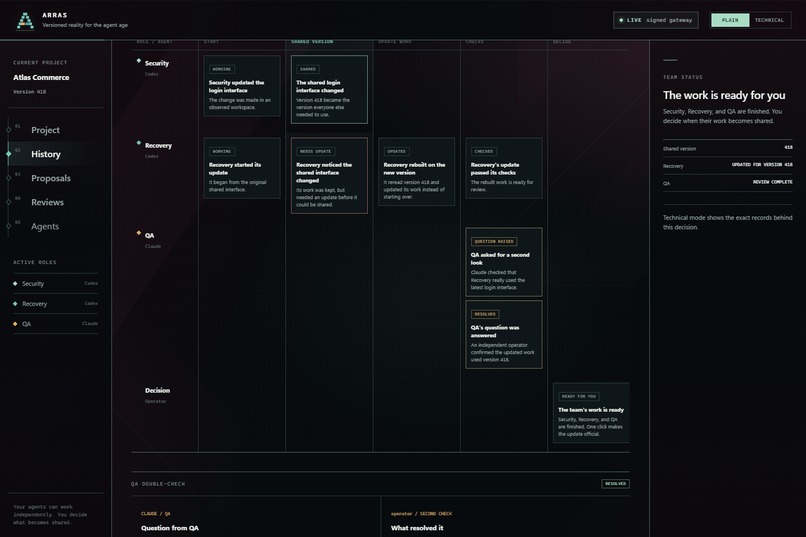
Task: Click the Security row diamond marker
Action: tap(139, 61)
